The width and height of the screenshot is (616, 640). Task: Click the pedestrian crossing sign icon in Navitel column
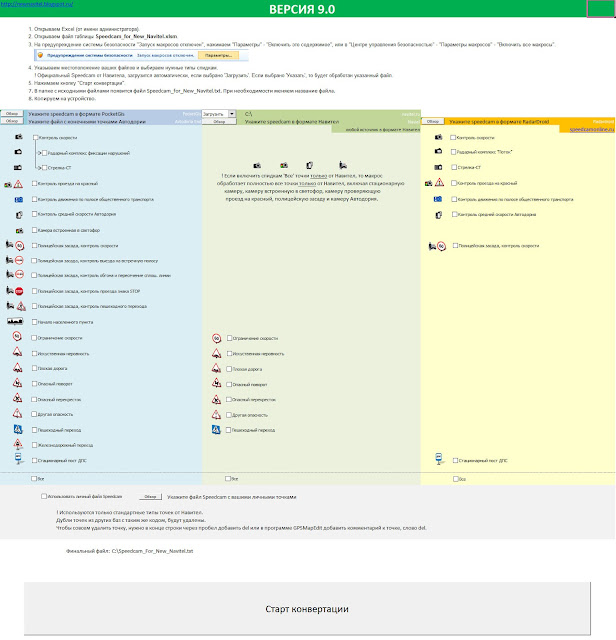pyautogui.click(x=216, y=430)
